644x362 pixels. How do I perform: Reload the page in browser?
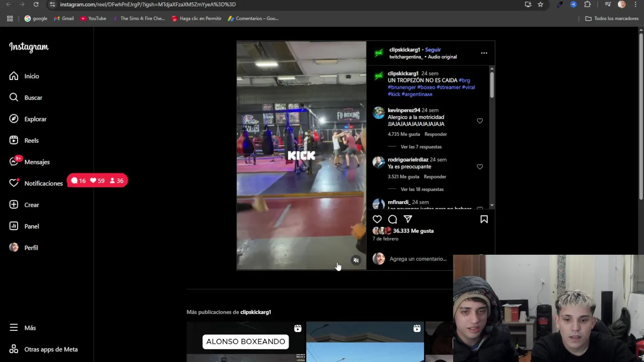click(x=36, y=5)
